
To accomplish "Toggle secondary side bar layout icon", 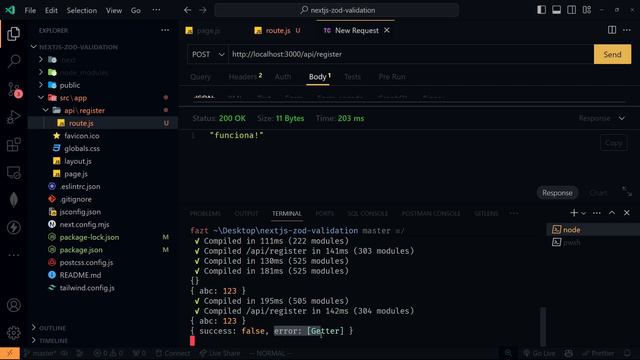I will [571, 10].
